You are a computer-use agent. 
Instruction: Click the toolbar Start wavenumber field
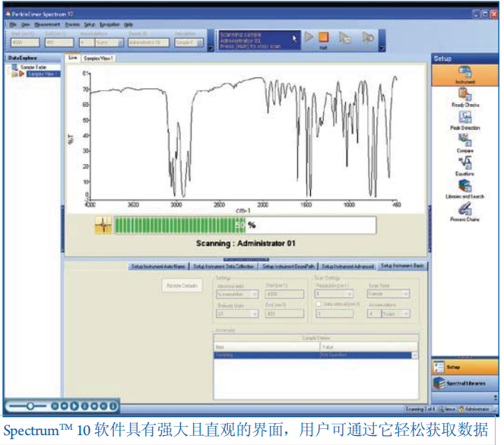tap(25, 43)
